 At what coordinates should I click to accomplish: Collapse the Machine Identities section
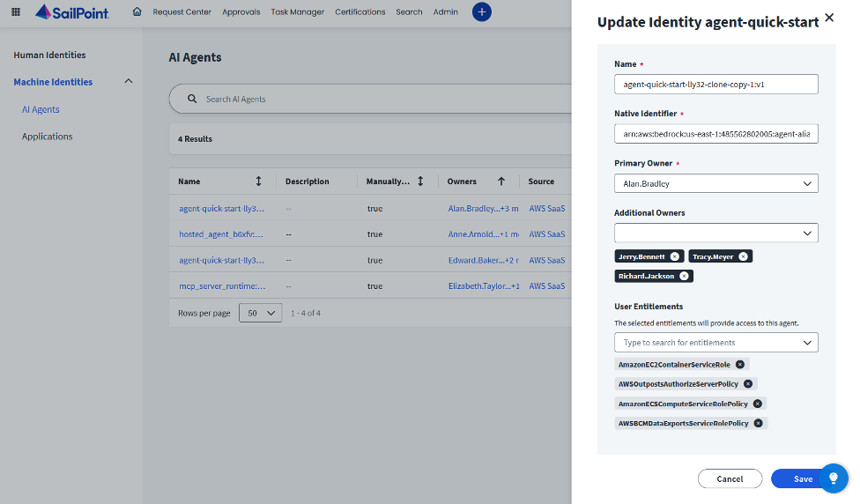tap(129, 81)
